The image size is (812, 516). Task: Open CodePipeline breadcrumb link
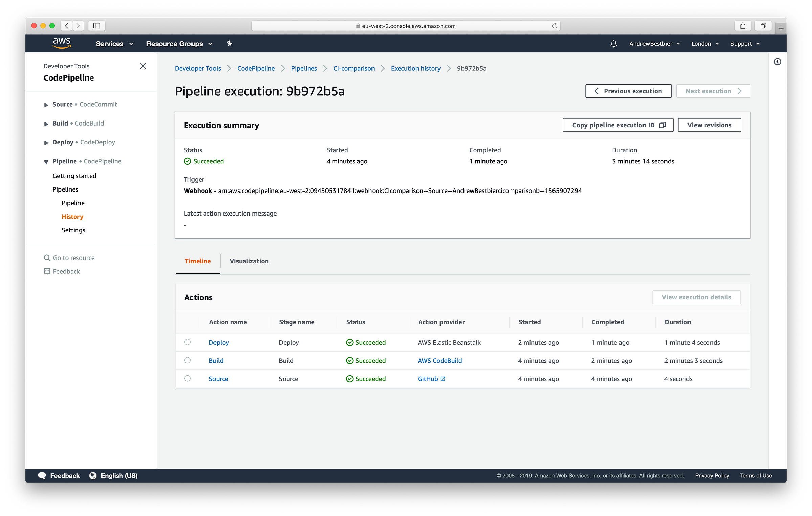(256, 68)
